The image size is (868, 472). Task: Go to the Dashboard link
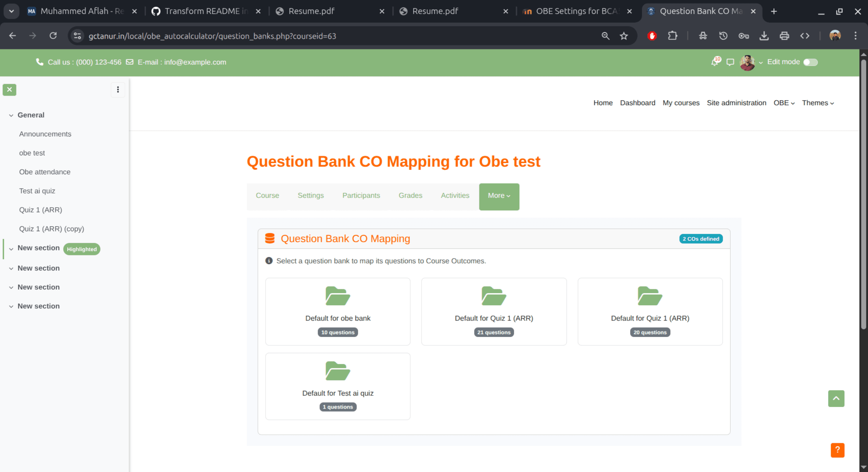(x=637, y=103)
